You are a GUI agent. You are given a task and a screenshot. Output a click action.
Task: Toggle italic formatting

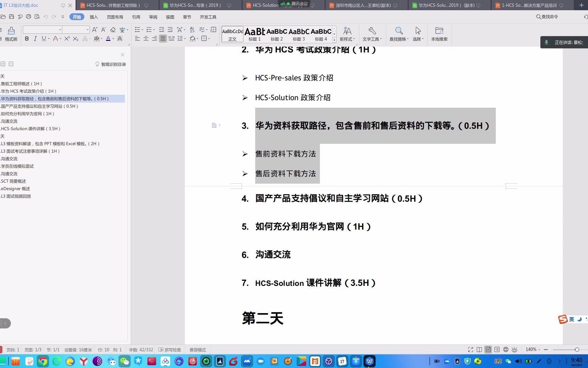pos(35,39)
